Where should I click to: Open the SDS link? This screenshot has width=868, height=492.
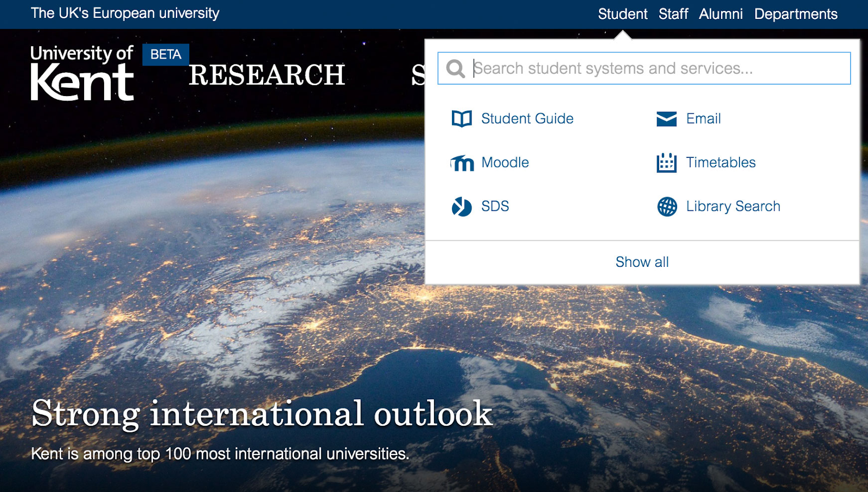pyautogui.click(x=495, y=207)
